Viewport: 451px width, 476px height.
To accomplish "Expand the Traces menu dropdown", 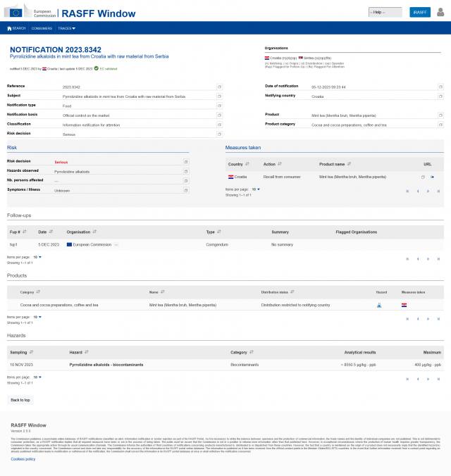I will pos(67,28).
